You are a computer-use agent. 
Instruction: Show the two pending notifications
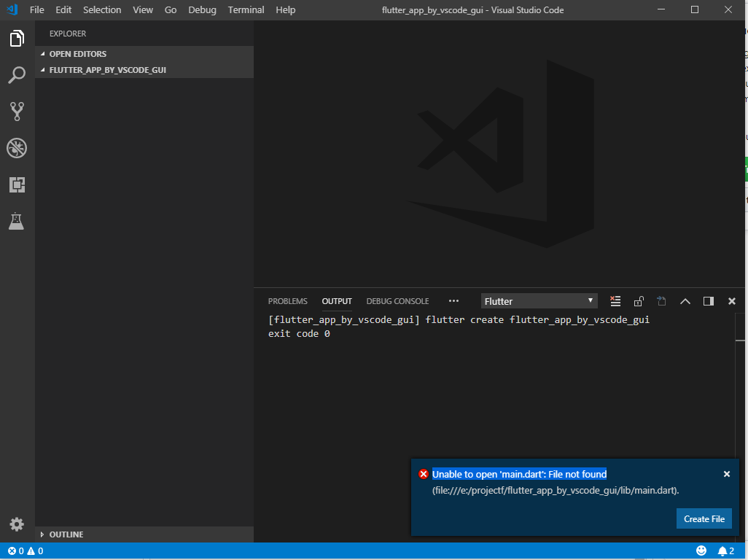click(725, 551)
